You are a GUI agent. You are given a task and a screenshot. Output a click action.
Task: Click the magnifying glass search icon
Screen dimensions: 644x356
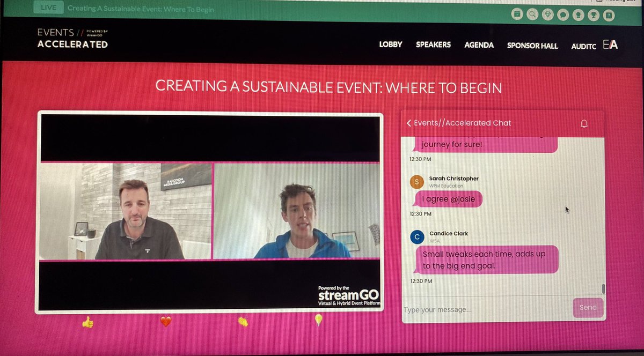pos(532,14)
